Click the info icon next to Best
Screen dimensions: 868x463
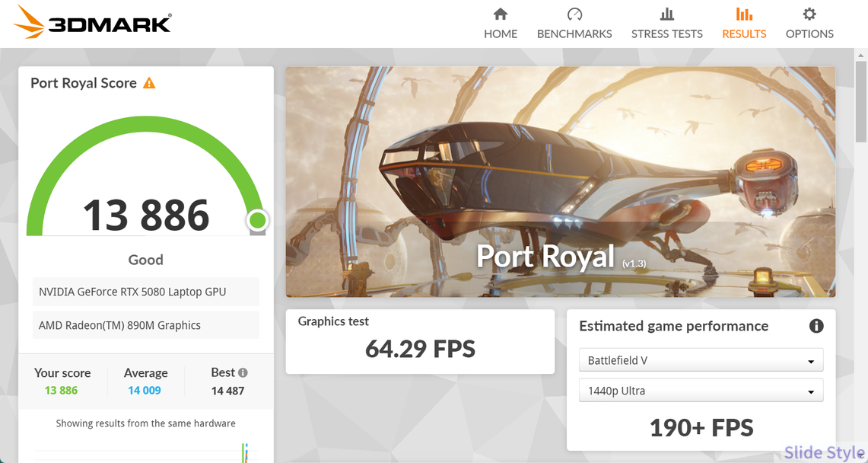click(243, 373)
